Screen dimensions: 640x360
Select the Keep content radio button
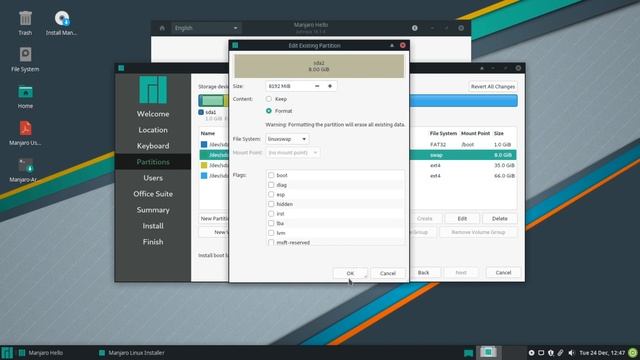tap(269, 99)
